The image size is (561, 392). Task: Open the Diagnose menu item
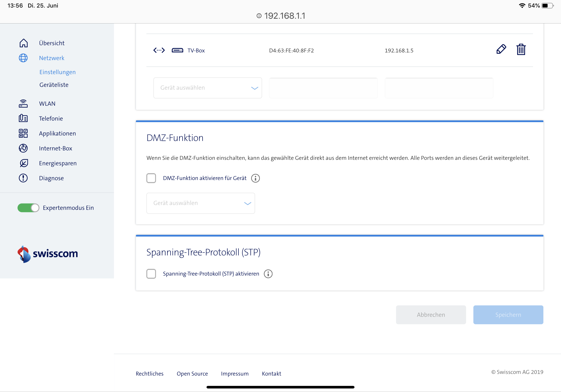pyautogui.click(x=51, y=178)
